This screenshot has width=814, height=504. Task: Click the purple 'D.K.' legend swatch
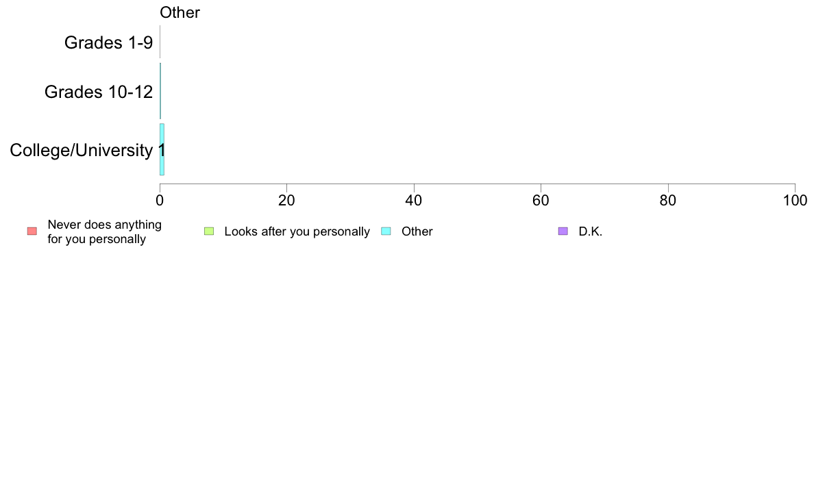(563, 231)
